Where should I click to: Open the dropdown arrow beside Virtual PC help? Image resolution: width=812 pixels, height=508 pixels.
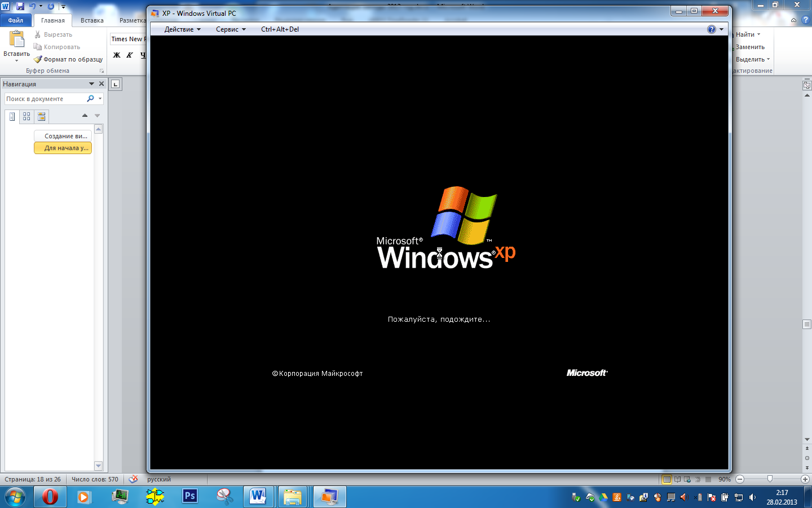pyautogui.click(x=721, y=29)
